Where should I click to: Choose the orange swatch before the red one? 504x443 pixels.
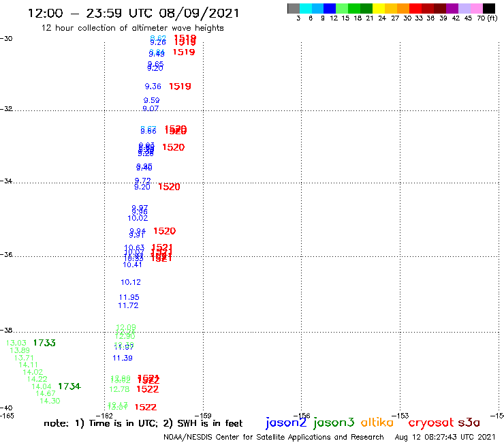pos(403,8)
